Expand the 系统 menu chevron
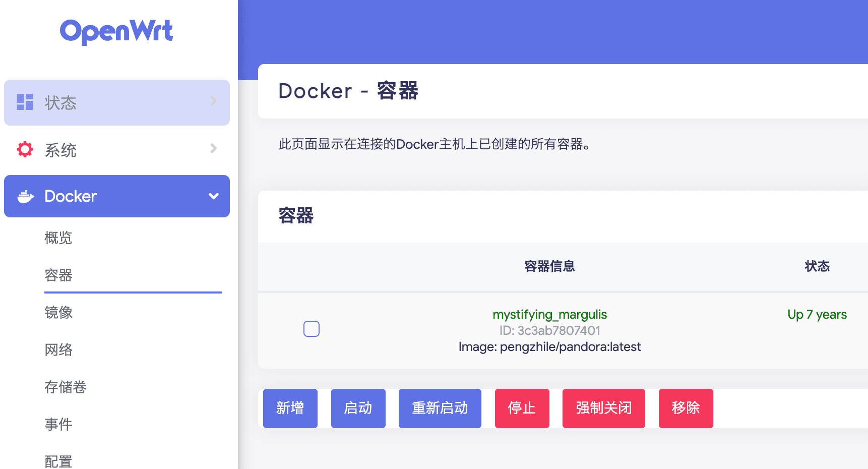Image resolution: width=868 pixels, height=469 pixels. point(214,148)
